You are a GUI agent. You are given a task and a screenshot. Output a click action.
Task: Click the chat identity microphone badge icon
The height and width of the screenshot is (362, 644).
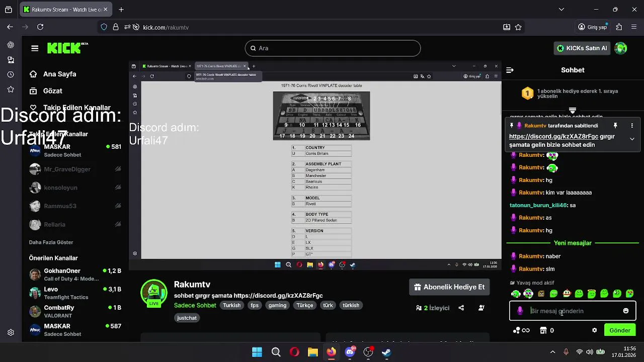click(520, 311)
